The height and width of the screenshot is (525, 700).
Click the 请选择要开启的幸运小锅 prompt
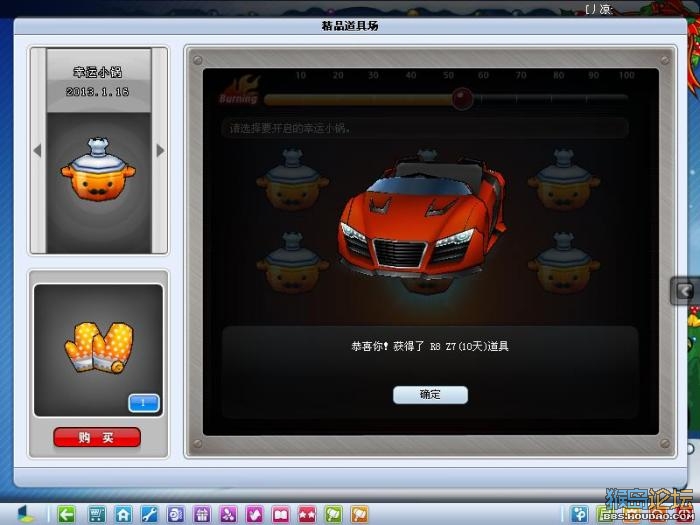click(290, 129)
